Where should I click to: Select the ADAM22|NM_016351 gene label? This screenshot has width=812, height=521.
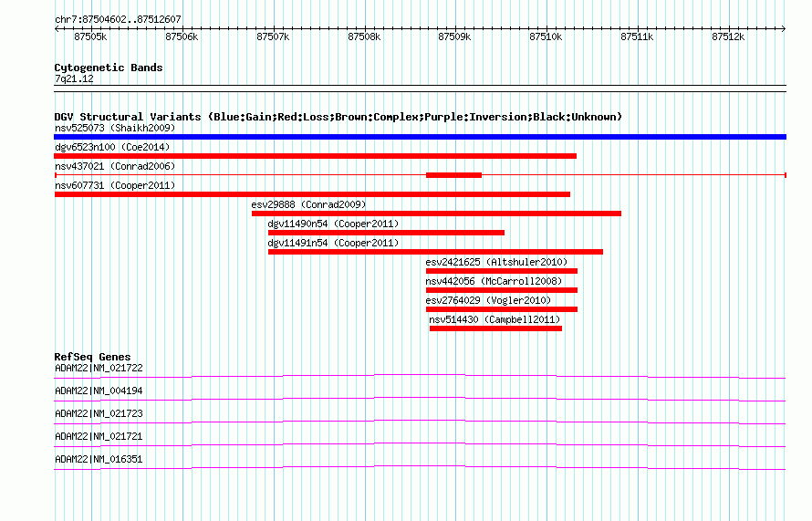pos(99,459)
